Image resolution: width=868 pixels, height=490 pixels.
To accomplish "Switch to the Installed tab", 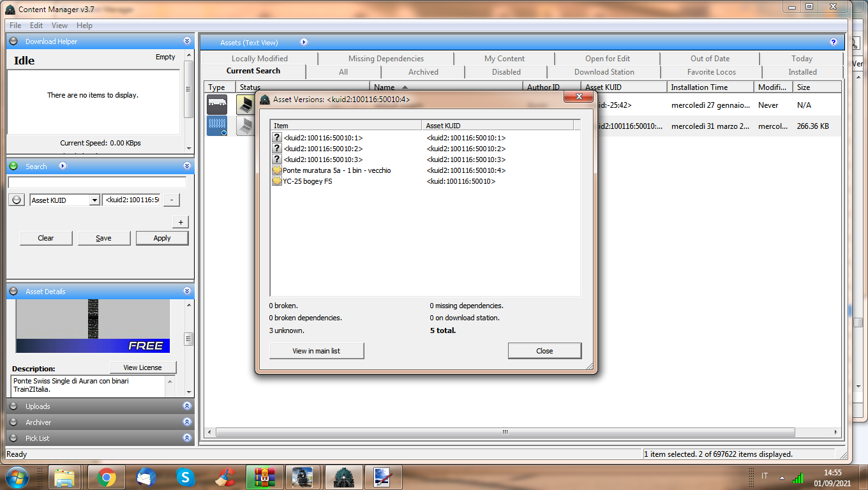I will click(x=802, y=72).
